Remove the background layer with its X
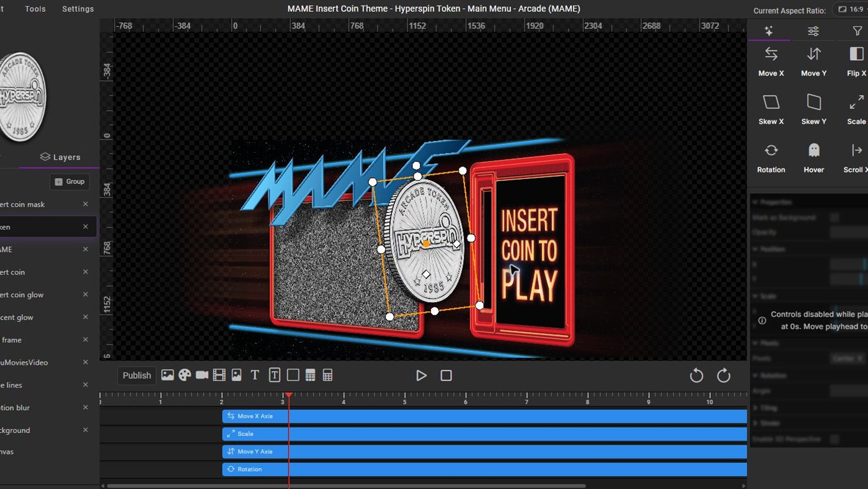 click(86, 430)
